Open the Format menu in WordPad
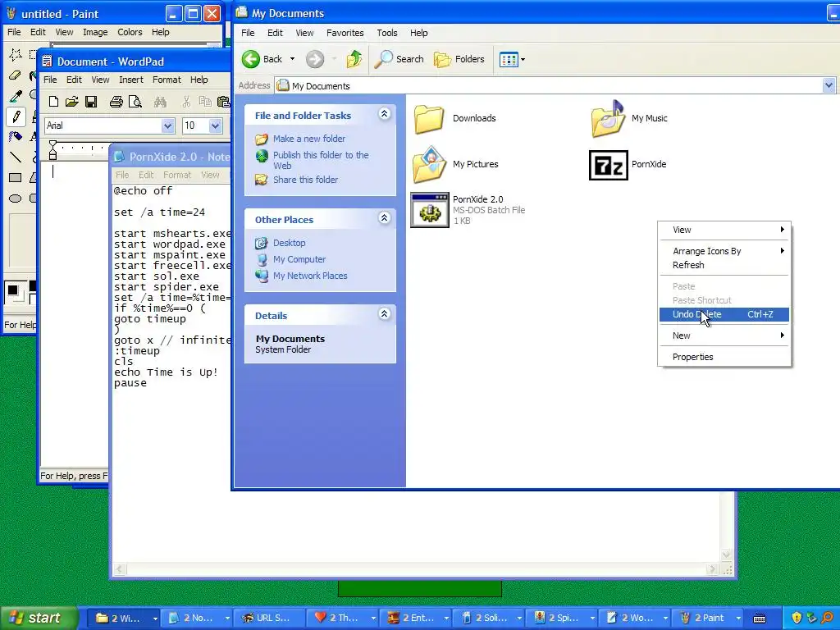Viewport: 840px width, 630px height. [167, 80]
